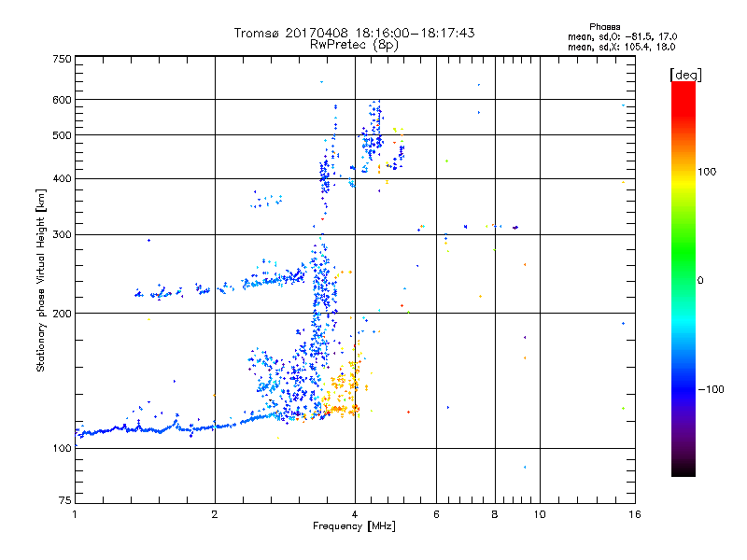This screenshot has width=747, height=560.
Task: Click the "[deg]" colorbar unit label
Action: 685,75
